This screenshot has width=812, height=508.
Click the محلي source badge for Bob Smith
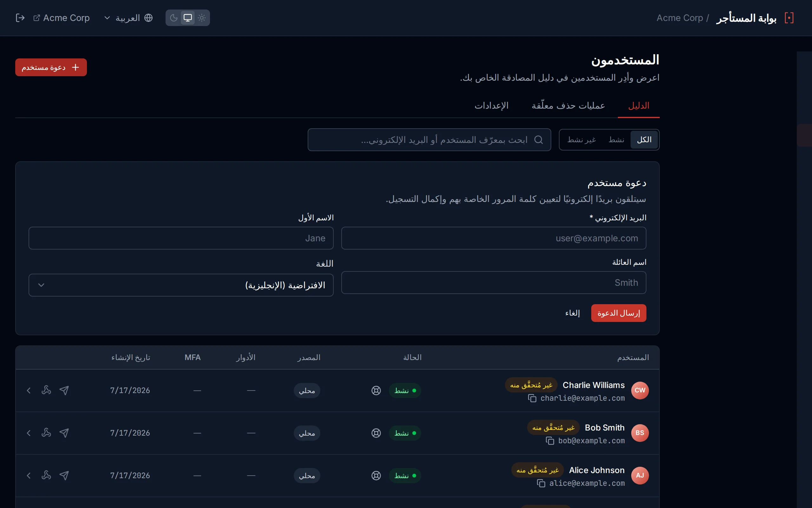pos(307,433)
